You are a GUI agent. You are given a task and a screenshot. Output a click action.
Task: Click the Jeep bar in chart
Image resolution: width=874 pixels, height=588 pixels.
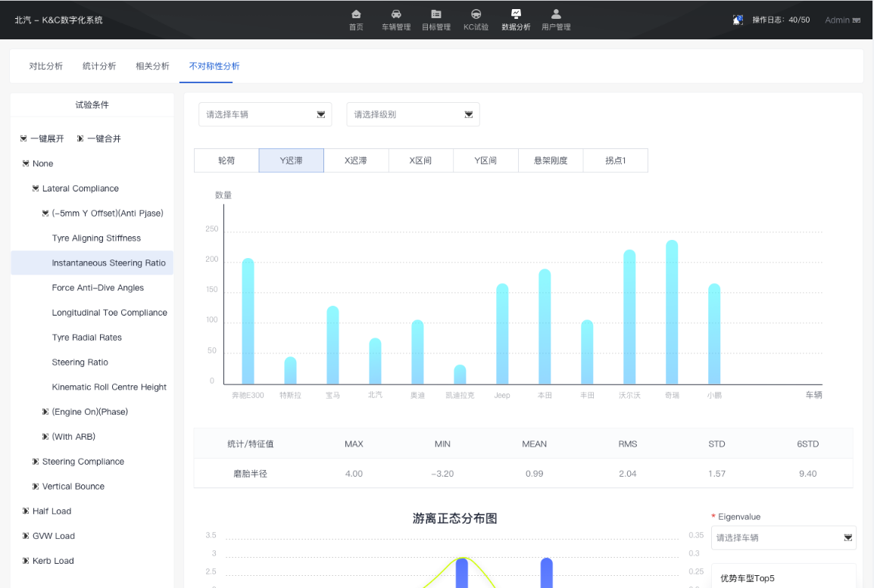(x=502, y=334)
